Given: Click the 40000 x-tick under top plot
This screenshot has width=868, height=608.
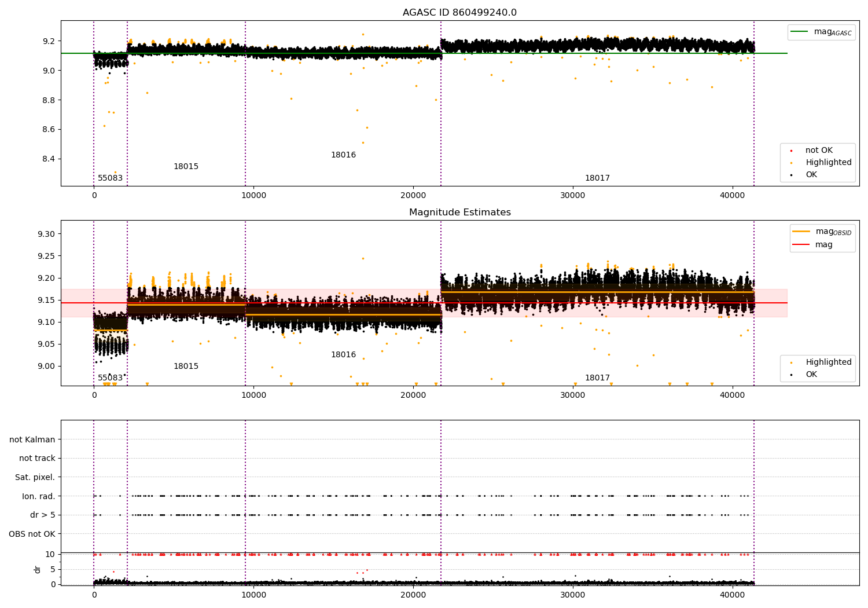Looking at the screenshot, I should coord(733,196).
